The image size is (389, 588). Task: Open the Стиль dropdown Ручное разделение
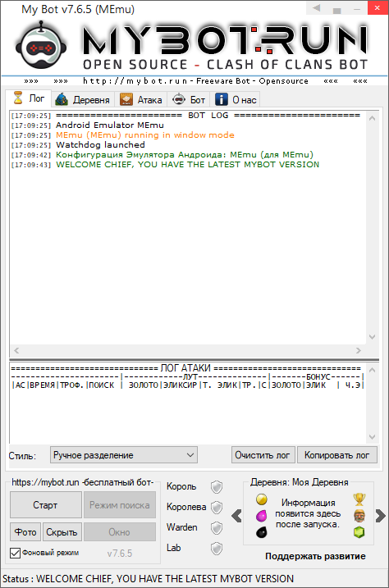(x=123, y=455)
